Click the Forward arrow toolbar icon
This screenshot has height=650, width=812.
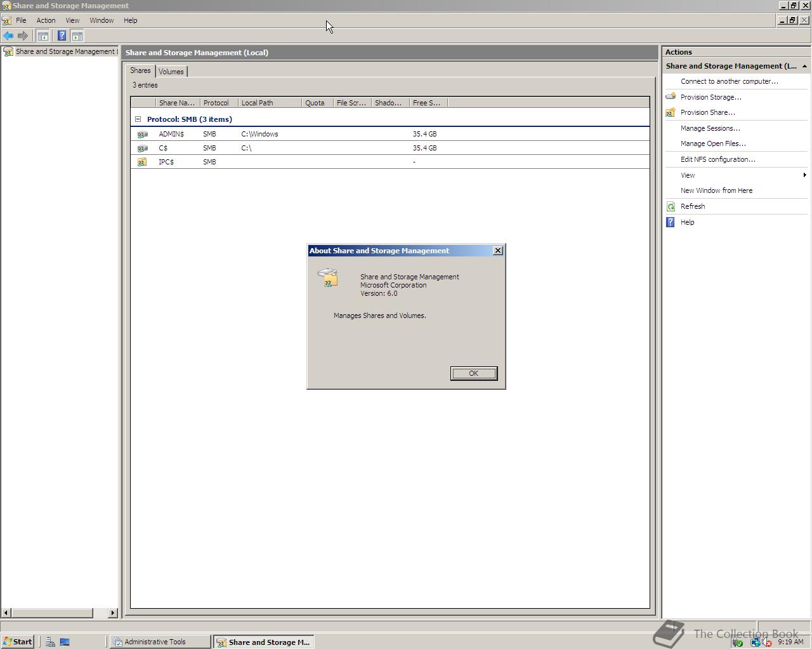tap(23, 36)
